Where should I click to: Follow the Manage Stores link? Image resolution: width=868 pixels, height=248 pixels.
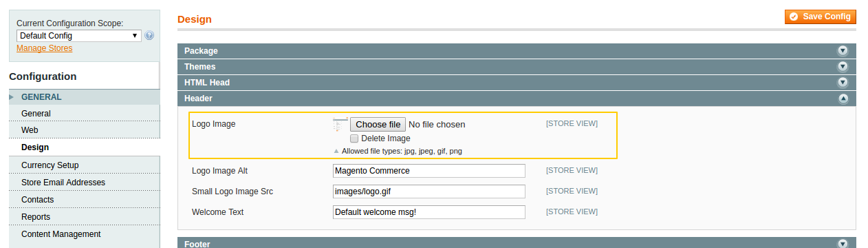44,48
